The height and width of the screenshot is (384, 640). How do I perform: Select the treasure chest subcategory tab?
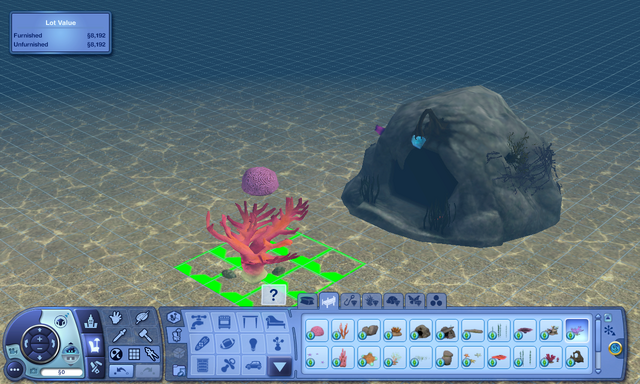tap(307, 301)
